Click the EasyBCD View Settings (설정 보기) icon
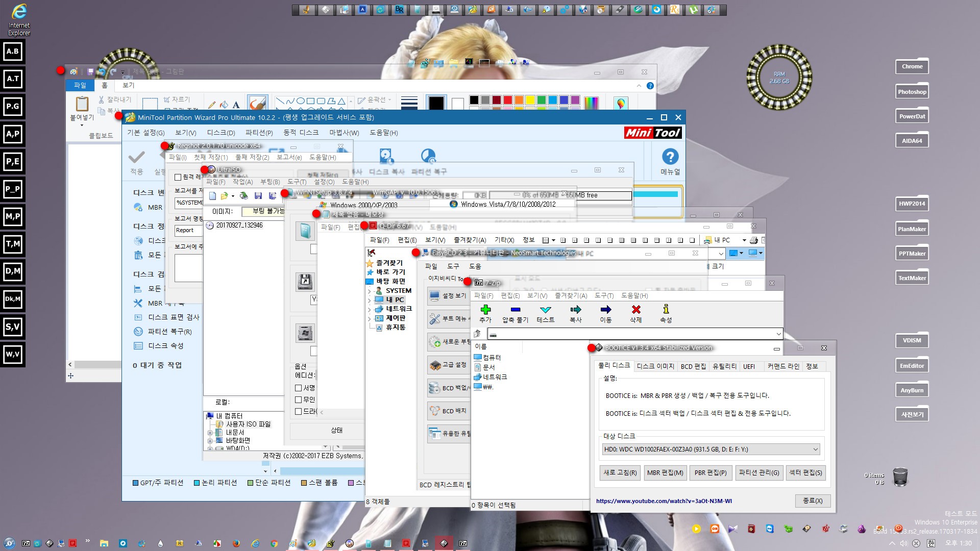 [434, 295]
